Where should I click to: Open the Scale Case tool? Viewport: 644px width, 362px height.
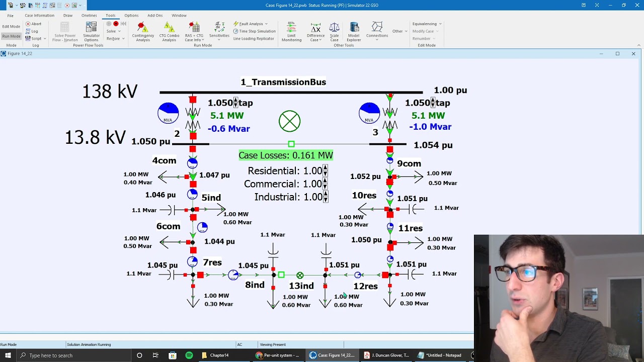334,32
